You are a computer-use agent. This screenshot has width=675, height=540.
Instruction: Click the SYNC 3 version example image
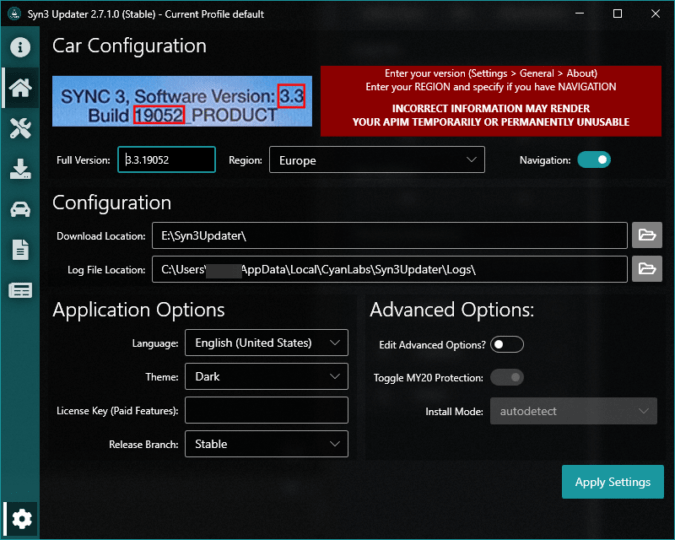point(182,101)
